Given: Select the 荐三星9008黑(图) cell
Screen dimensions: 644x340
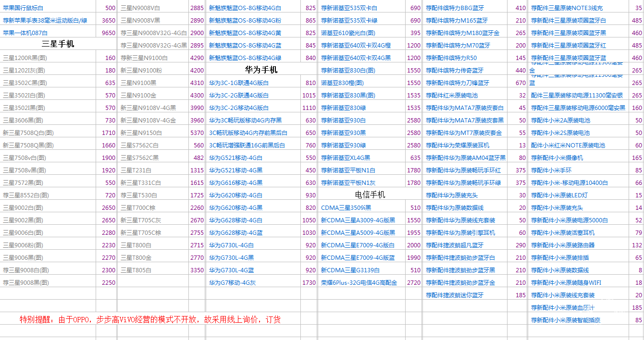Looking at the screenshot, I should [26, 282].
